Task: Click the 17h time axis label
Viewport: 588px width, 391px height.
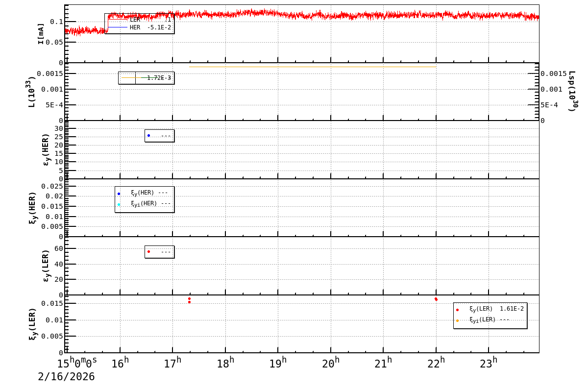Action: 172,363
